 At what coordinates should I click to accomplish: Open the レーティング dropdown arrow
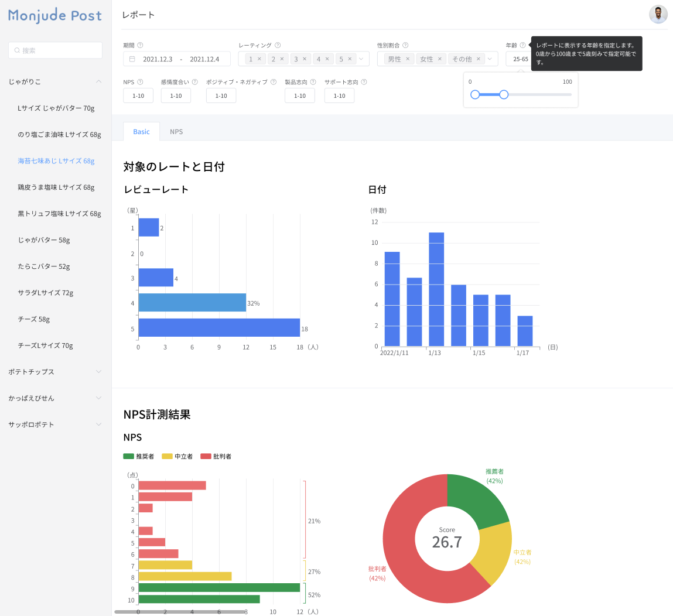tap(361, 59)
